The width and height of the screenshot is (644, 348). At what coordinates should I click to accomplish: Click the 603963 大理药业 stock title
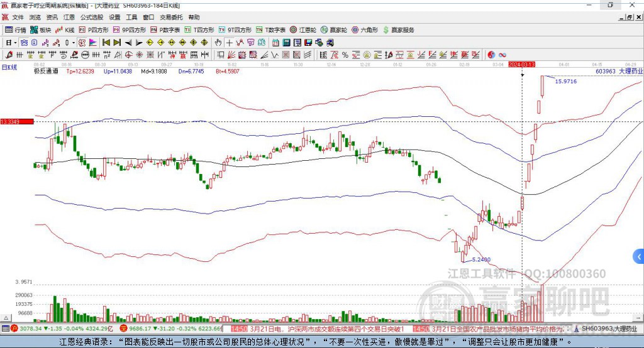[x=619, y=71]
